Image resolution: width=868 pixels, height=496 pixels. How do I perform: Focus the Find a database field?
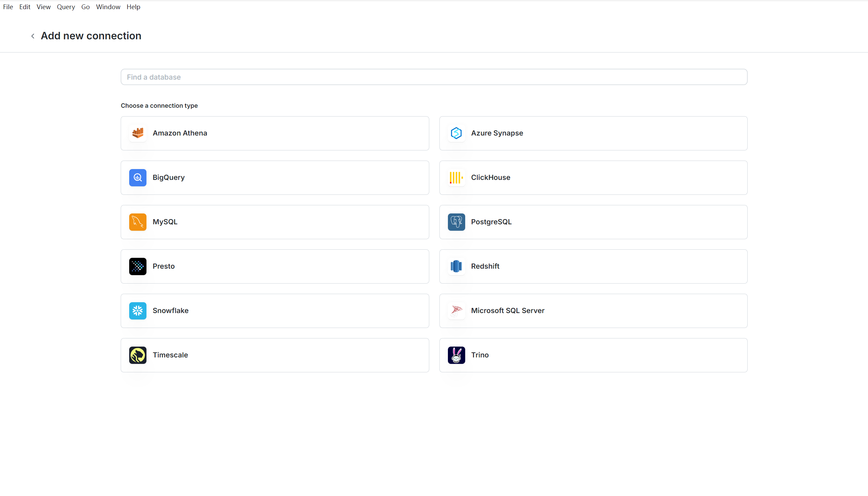(x=434, y=77)
